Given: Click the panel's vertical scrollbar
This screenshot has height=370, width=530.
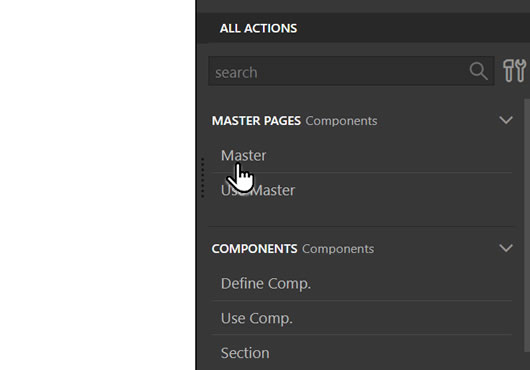Looking at the screenshot, I should point(527,225).
